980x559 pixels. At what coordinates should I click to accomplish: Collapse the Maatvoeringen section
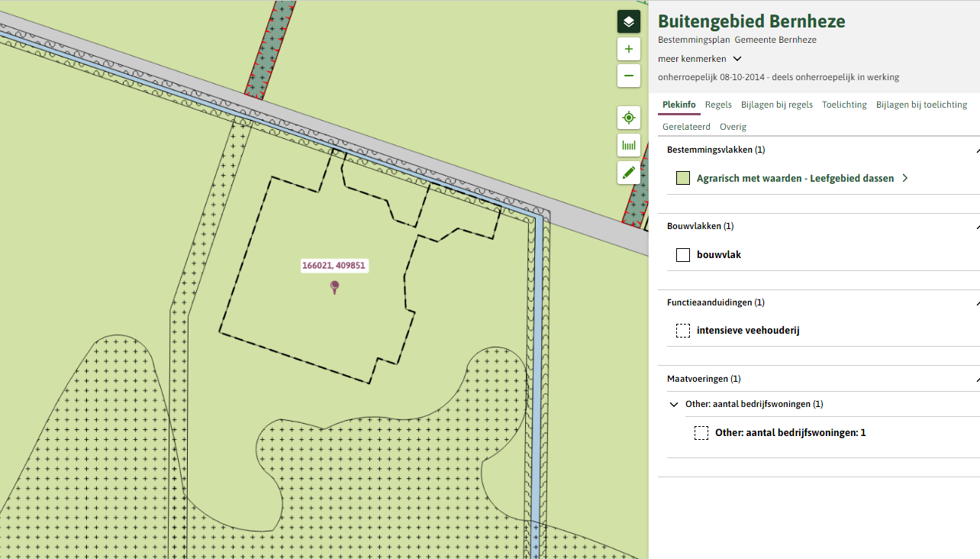tap(977, 380)
